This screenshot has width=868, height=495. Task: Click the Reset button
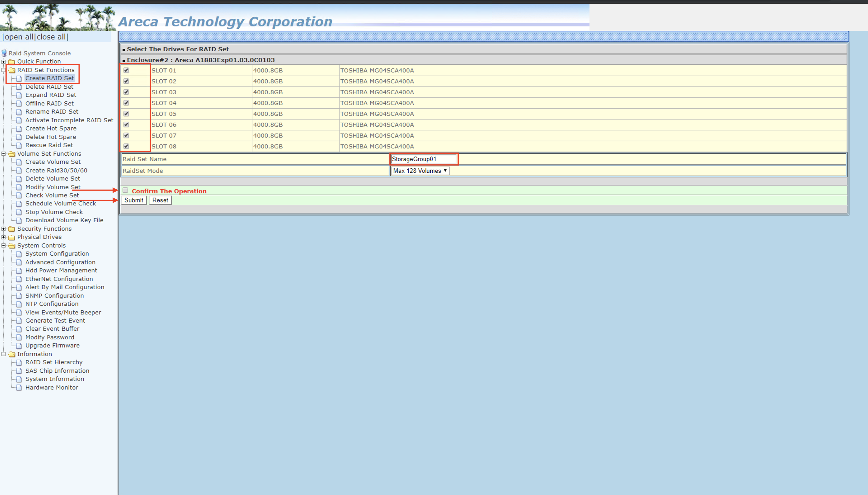pyautogui.click(x=160, y=200)
